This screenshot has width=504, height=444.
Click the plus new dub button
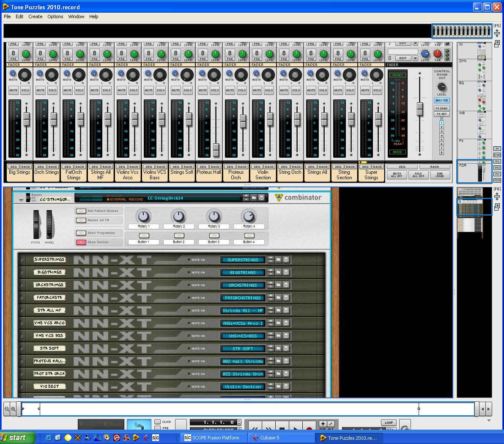point(323,424)
